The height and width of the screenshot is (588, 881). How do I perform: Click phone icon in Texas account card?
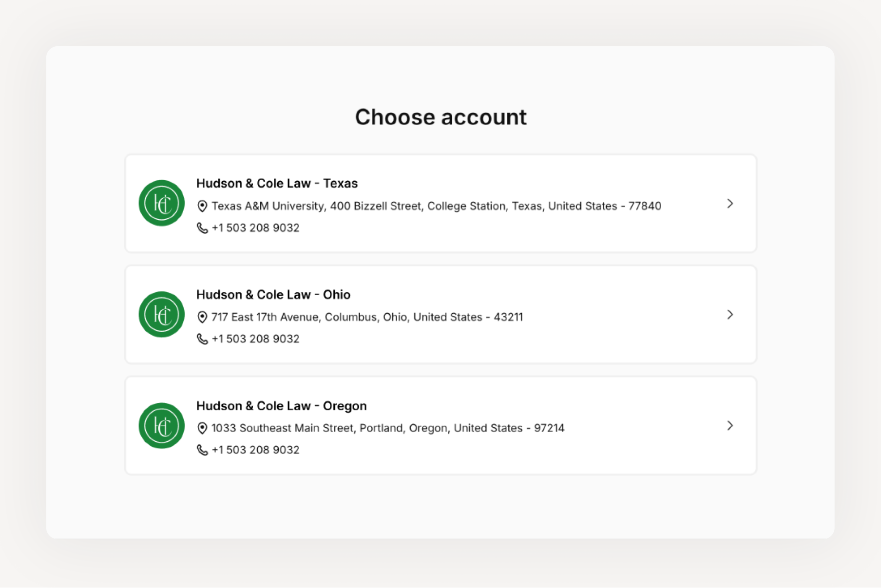(x=202, y=228)
